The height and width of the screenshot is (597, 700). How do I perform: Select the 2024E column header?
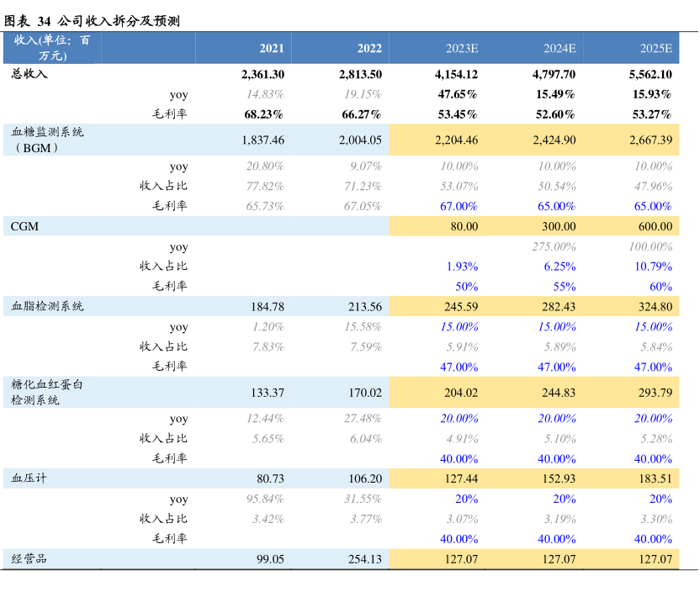pyautogui.click(x=559, y=49)
